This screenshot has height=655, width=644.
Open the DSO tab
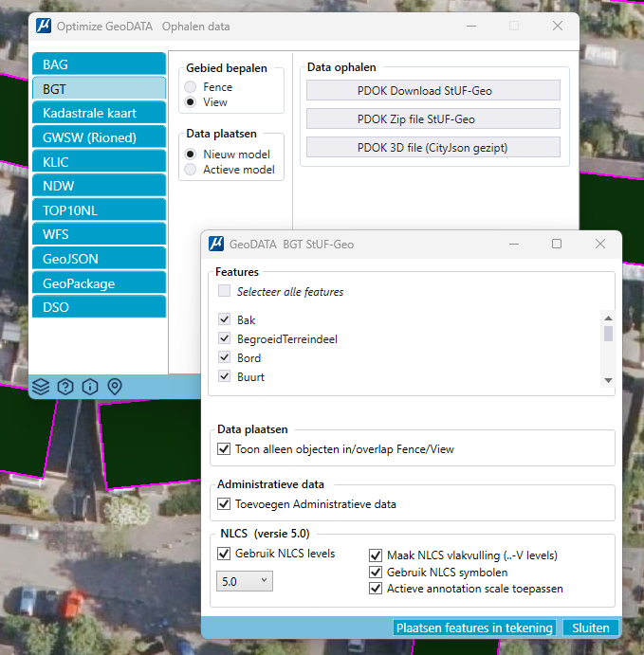99,307
